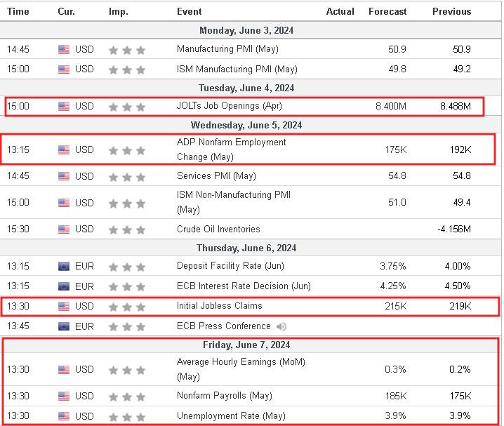Click the US flag in Average Hourly Earnings row
Screen dimensions: 504x426
point(64,370)
